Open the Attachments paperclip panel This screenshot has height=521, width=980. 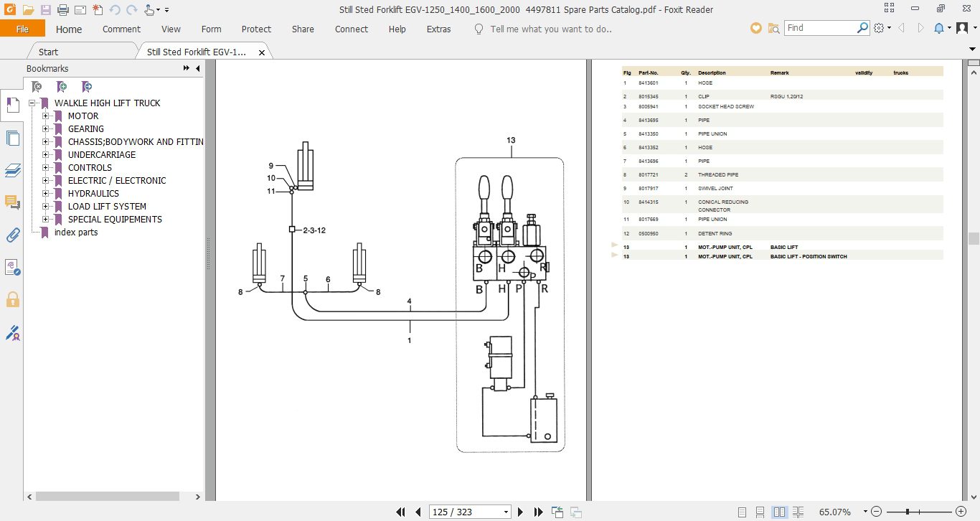(x=12, y=235)
